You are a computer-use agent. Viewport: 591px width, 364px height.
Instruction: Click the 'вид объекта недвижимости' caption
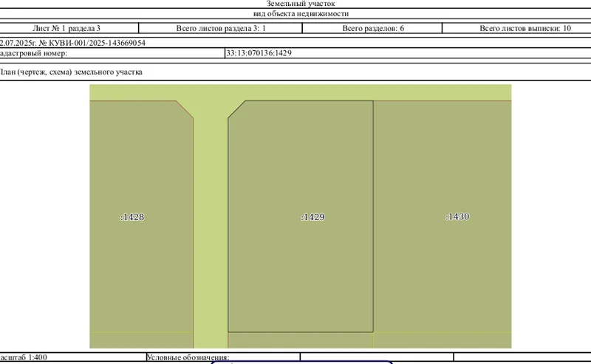coord(301,14)
